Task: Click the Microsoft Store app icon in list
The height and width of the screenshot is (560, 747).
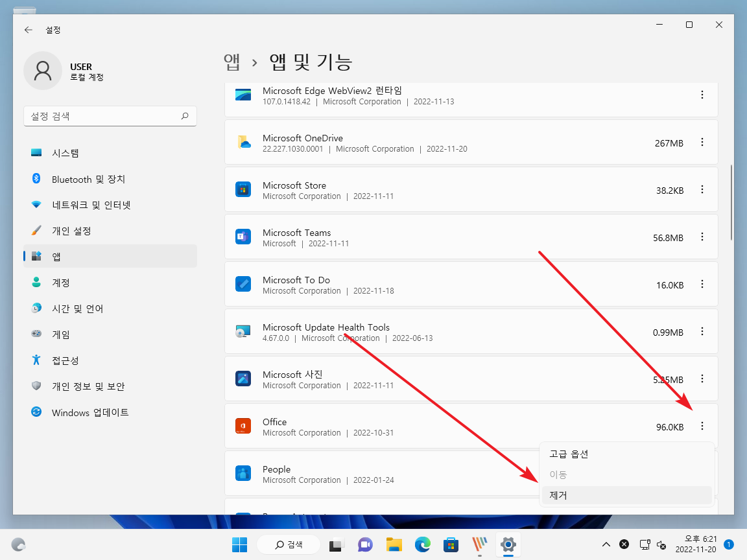Action: pos(243,189)
